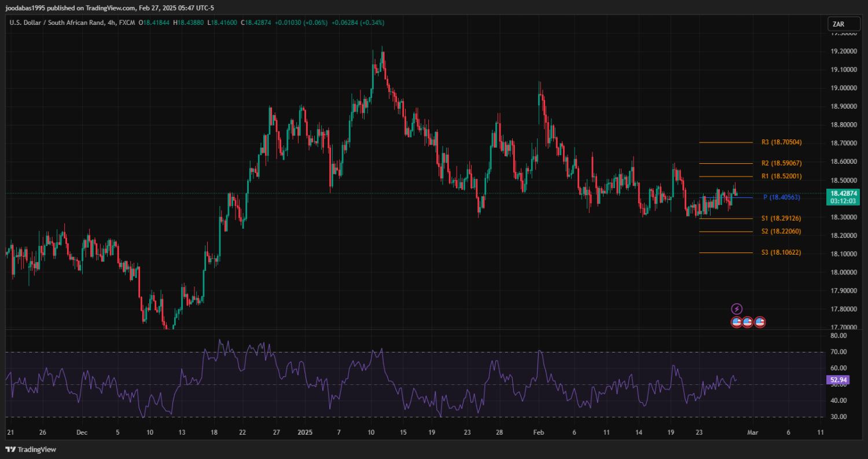This screenshot has width=868, height=459.
Task: Select the R3 (18.70504) pivot label
Action: 781,142
